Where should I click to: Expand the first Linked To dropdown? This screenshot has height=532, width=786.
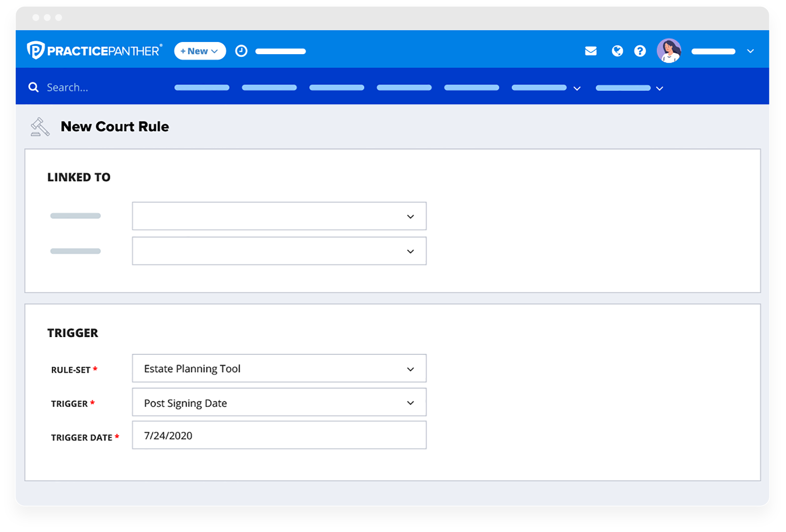(x=279, y=216)
